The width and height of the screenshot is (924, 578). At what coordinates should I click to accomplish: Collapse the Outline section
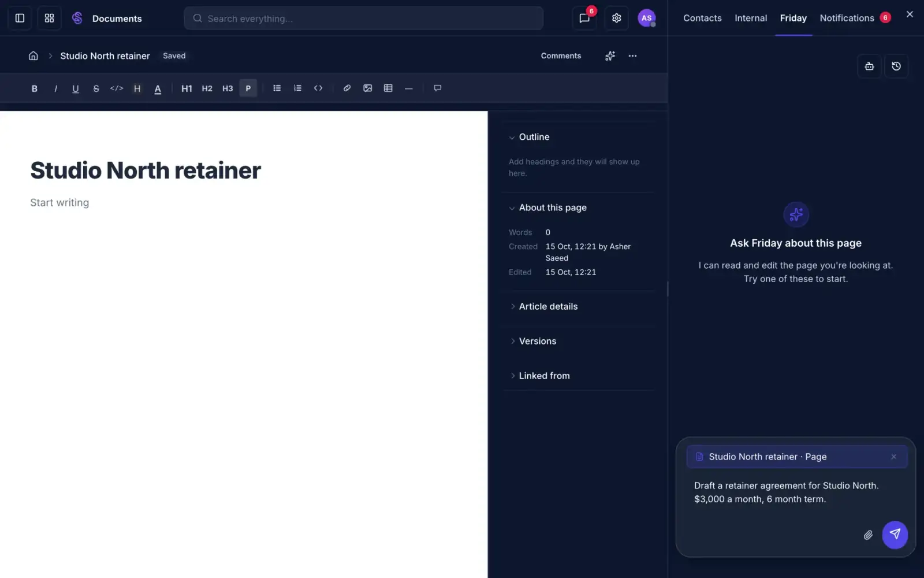pos(512,138)
